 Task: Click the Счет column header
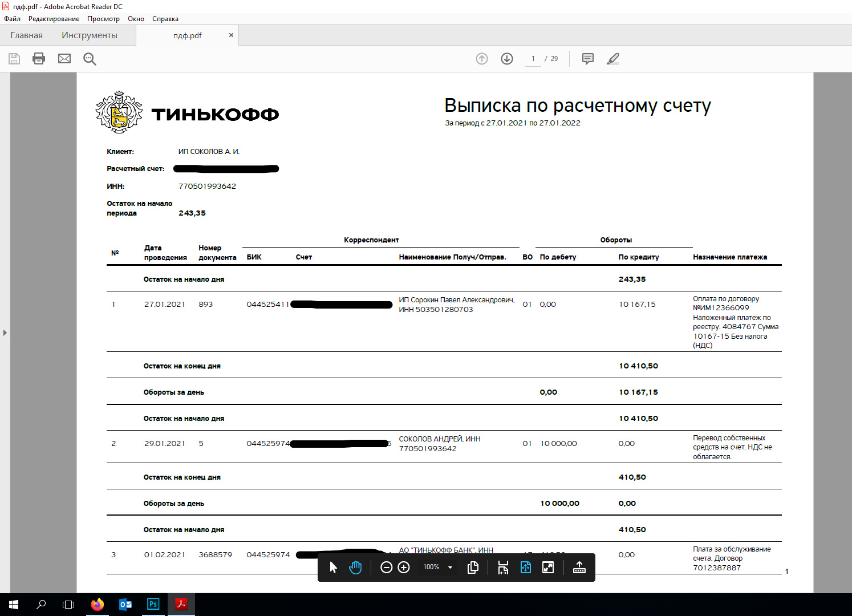pyautogui.click(x=304, y=257)
